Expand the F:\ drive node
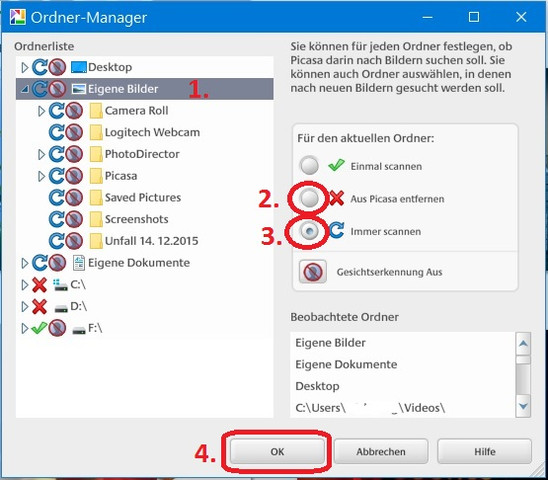Image resolution: width=548 pixels, height=480 pixels. point(24,328)
